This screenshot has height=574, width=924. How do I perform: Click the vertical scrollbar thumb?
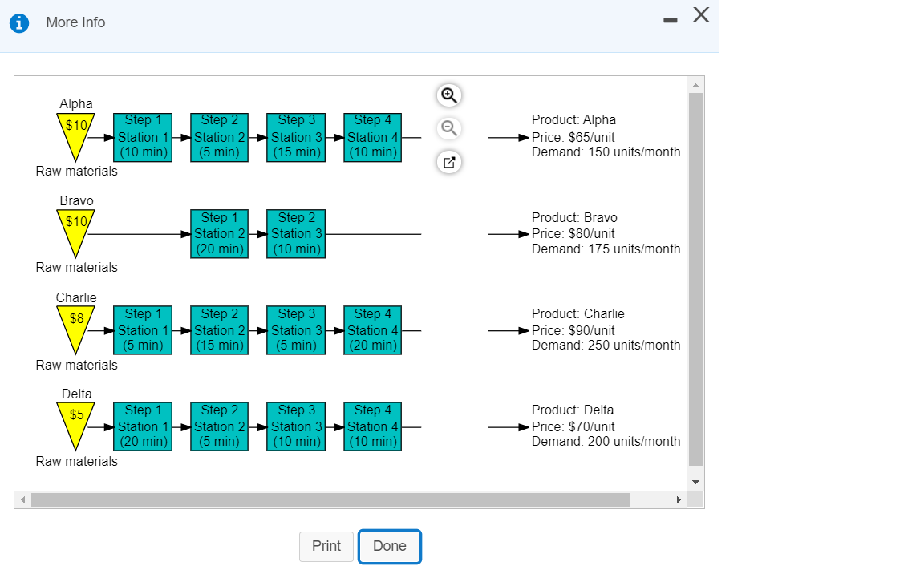click(x=695, y=279)
